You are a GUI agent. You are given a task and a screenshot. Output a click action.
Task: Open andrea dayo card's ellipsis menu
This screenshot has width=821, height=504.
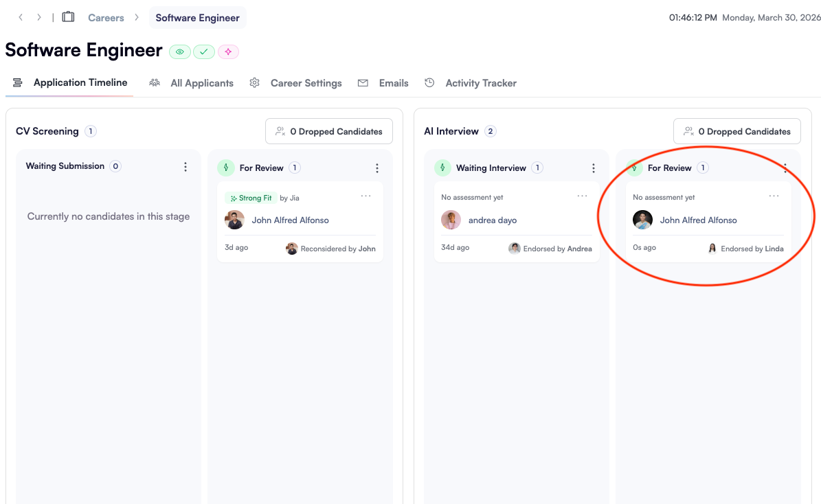(x=583, y=196)
